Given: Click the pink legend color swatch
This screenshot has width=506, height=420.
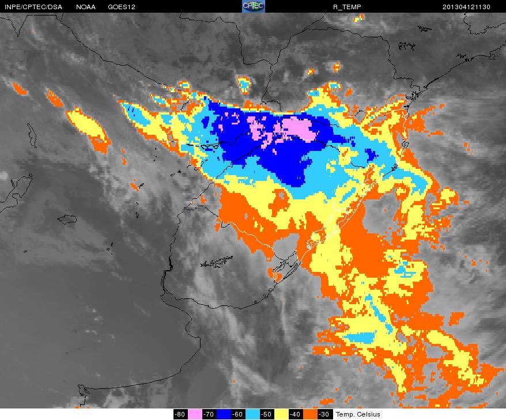Looking at the screenshot, I should point(195,414).
